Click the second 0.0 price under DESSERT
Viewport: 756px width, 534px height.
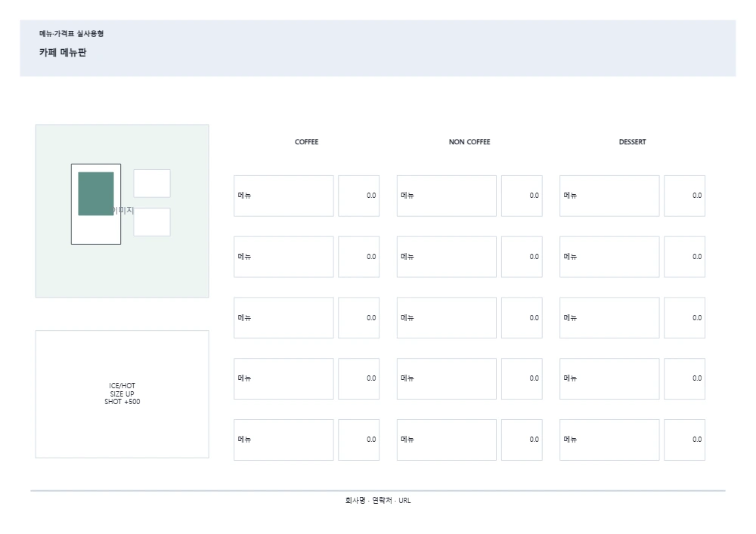tap(685, 257)
